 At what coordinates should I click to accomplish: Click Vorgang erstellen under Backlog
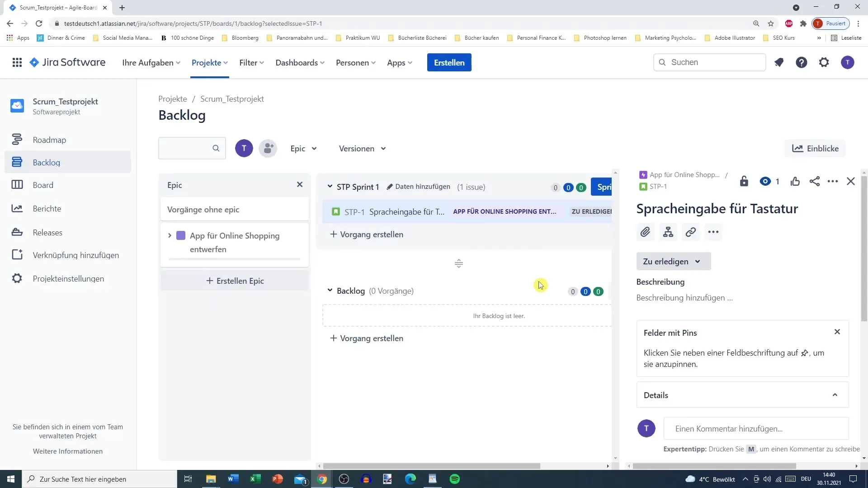[x=367, y=338]
